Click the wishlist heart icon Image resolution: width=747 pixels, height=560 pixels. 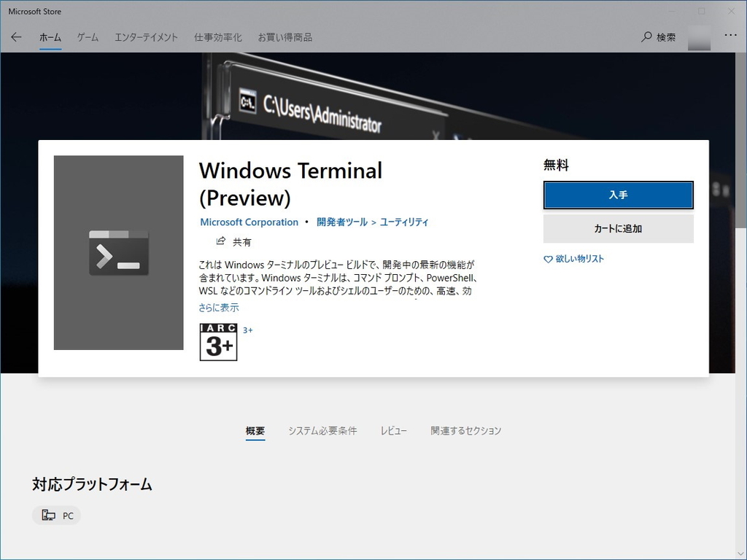click(548, 259)
